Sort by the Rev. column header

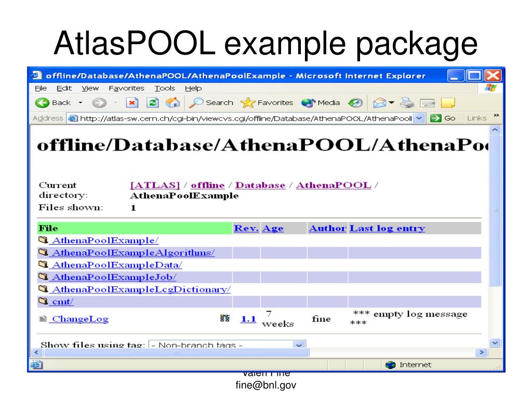click(x=246, y=229)
